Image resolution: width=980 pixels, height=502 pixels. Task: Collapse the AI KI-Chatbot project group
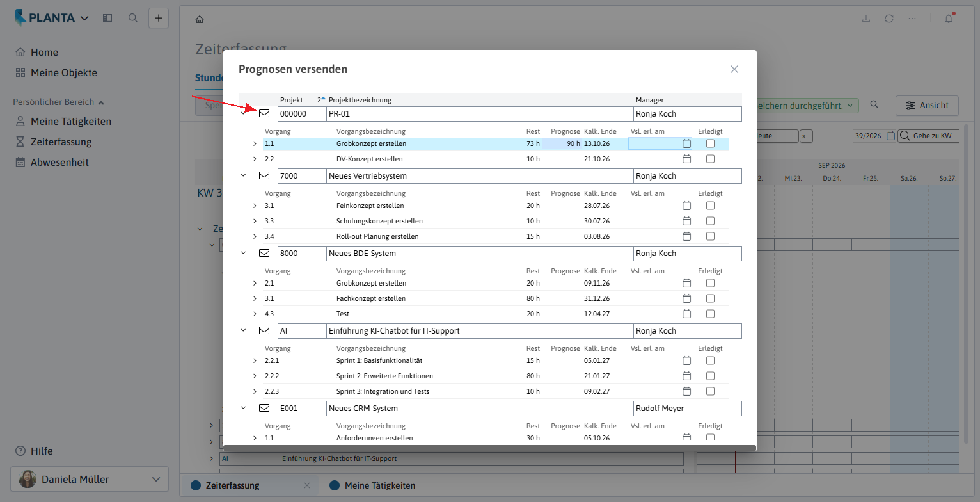pyautogui.click(x=243, y=330)
